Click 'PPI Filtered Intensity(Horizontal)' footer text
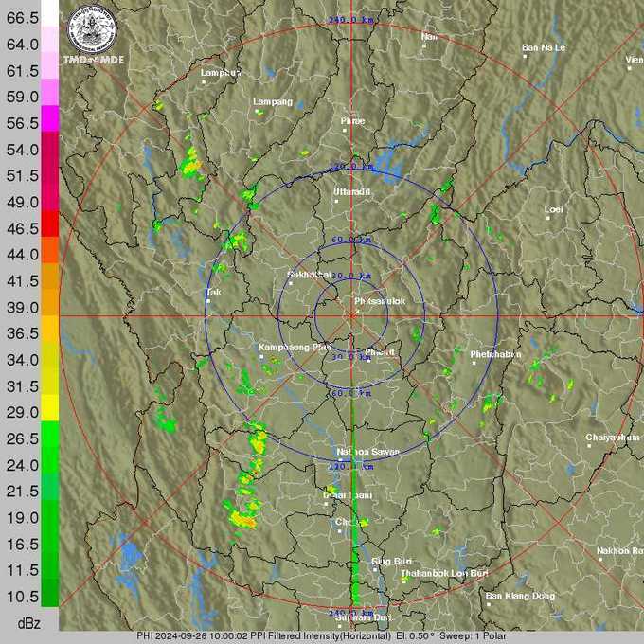 (x=321, y=635)
